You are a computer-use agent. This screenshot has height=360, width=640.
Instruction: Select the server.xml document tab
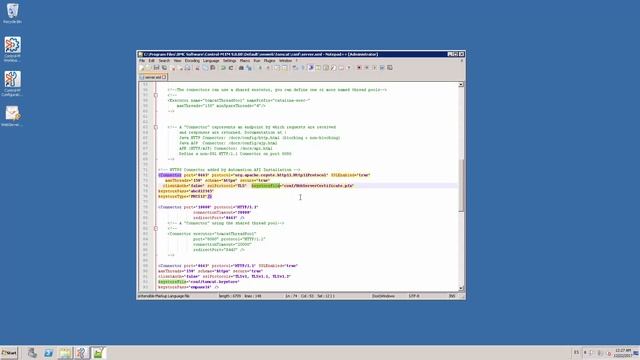click(x=153, y=77)
